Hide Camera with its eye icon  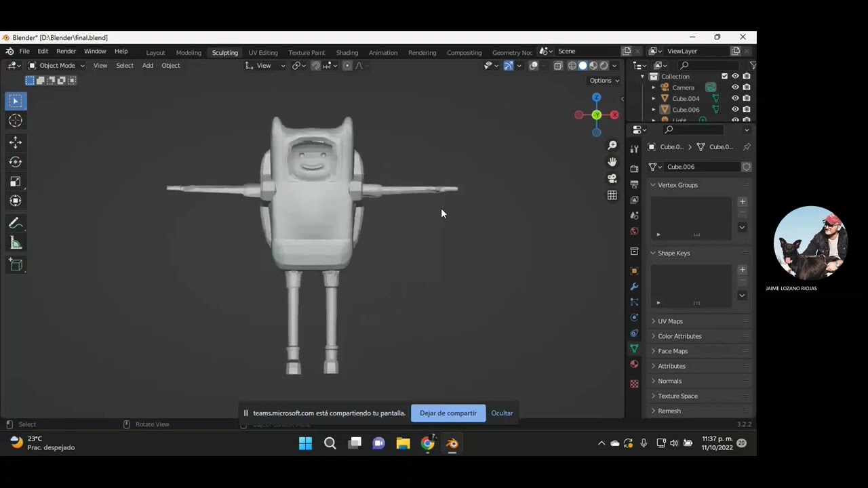point(735,87)
